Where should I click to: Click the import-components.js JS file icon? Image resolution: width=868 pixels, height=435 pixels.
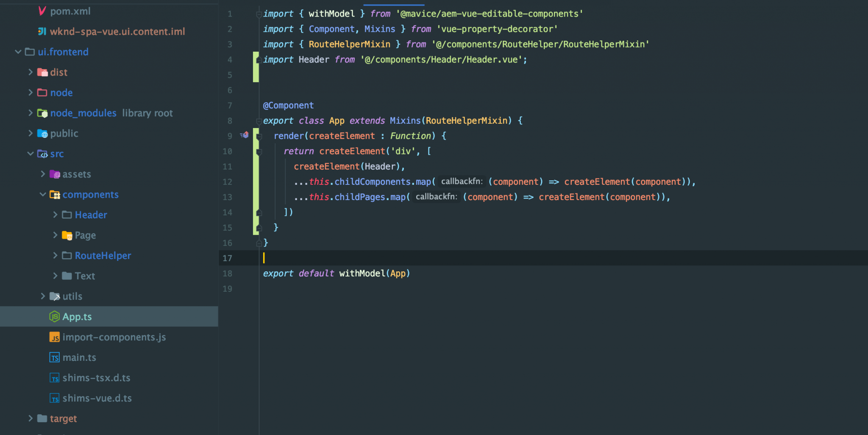tap(54, 337)
